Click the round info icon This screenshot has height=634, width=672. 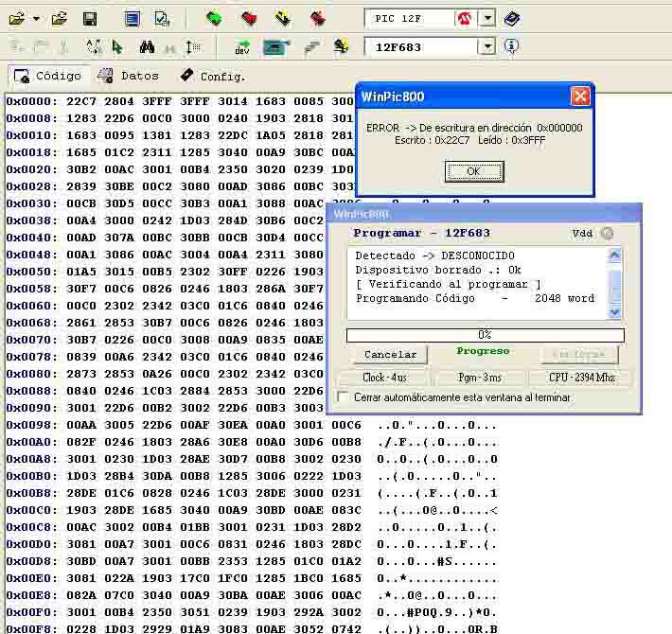click(x=511, y=45)
